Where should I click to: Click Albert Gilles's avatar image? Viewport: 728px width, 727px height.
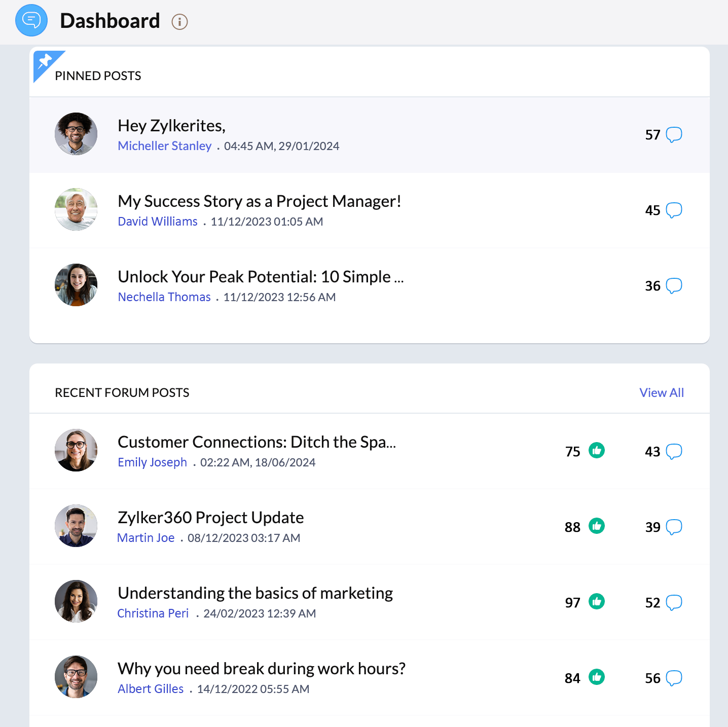click(x=76, y=677)
